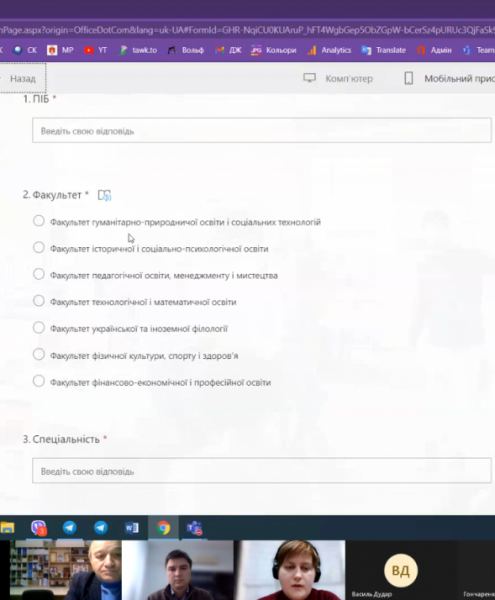This screenshot has width=495, height=600.
Task: Click the Immersive Reader icon beside Факультет
Action: pyautogui.click(x=104, y=195)
